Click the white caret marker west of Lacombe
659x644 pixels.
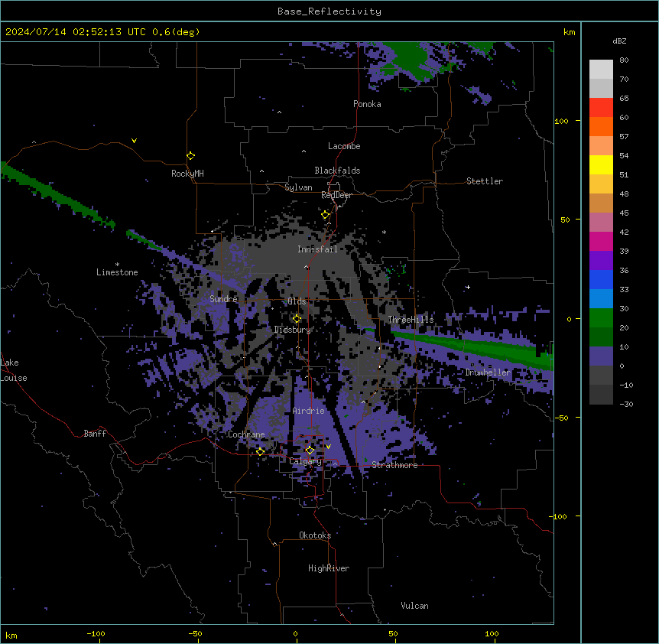point(304,151)
